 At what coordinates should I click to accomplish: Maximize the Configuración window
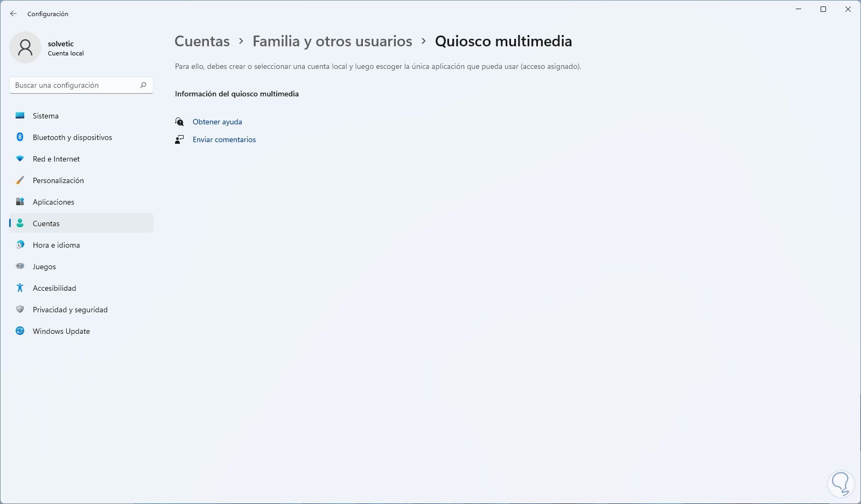[x=823, y=9]
